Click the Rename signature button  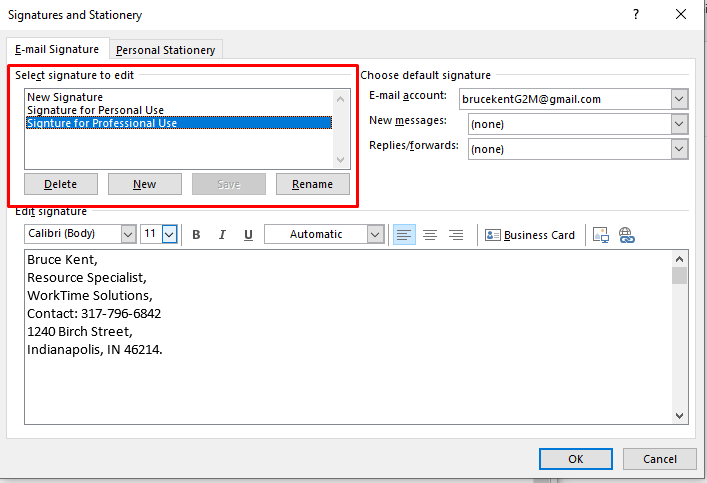[312, 184]
